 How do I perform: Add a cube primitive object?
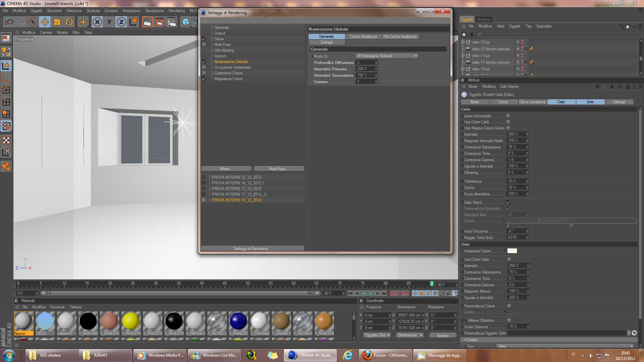pyautogui.click(x=186, y=22)
